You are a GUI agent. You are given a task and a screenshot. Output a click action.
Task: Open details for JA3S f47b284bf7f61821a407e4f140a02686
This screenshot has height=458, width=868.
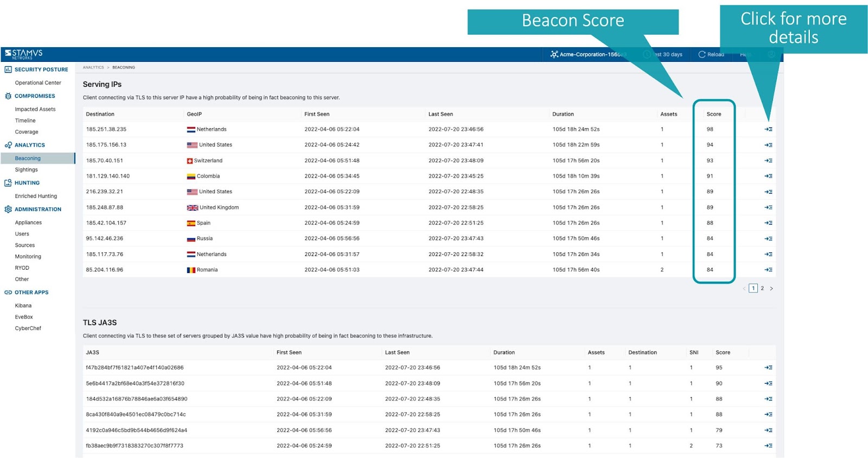[x=768, y=367]
